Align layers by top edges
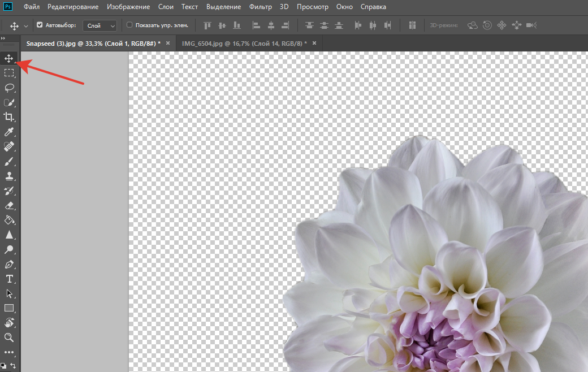The height and width of the screenshot is (372, 588). coord(207,25)
